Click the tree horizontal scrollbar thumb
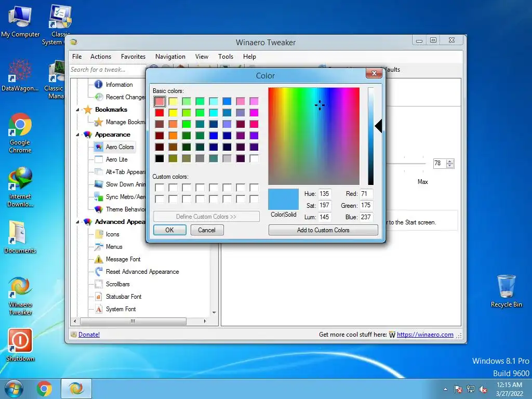 [x=132, y=321]
